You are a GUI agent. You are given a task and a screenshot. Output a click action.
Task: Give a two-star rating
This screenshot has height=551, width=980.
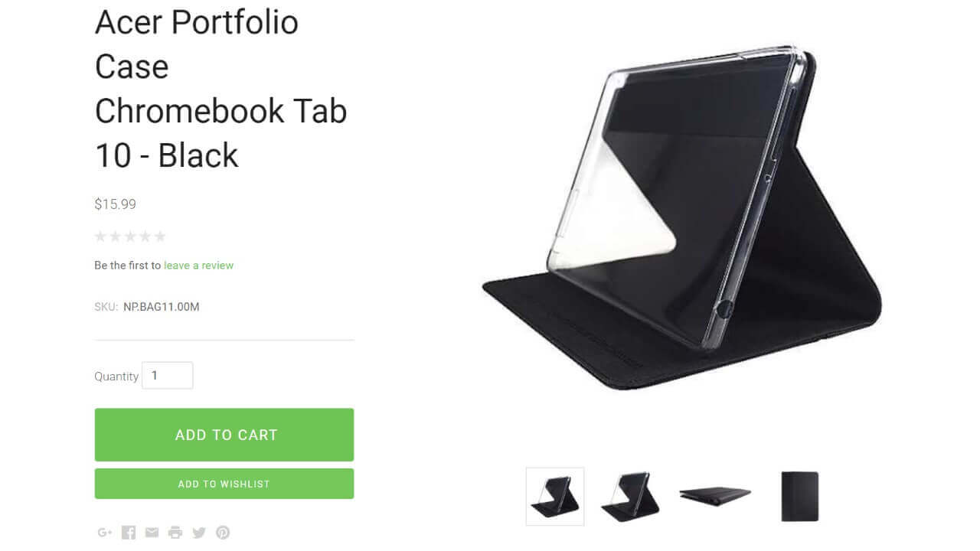pyautogui.click(x=116, y=236)
